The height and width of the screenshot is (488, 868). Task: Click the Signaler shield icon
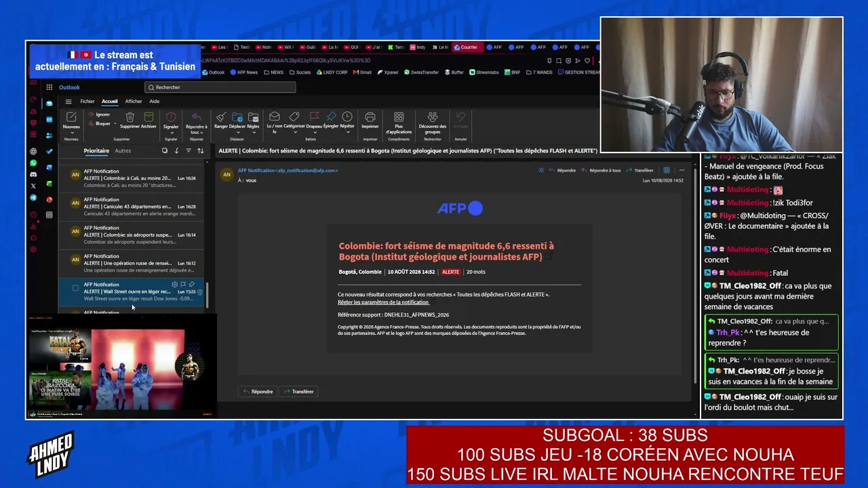pos(171,117)
